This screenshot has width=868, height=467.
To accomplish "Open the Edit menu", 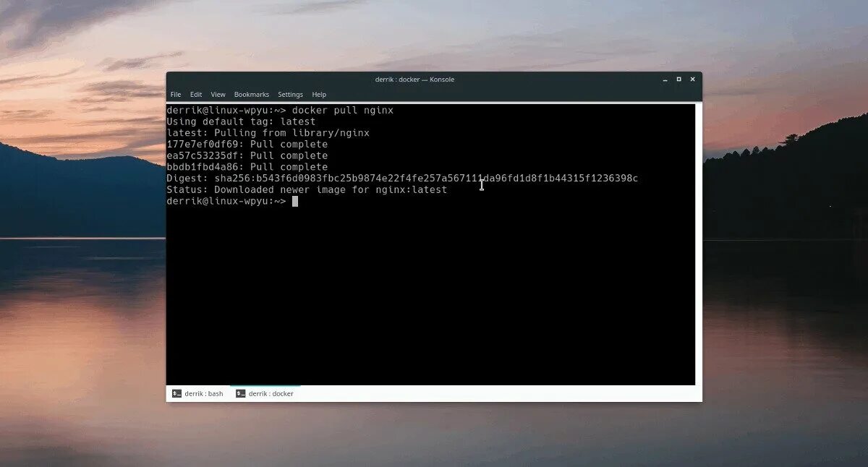I will pyautogui.click(x=195, y=94).
